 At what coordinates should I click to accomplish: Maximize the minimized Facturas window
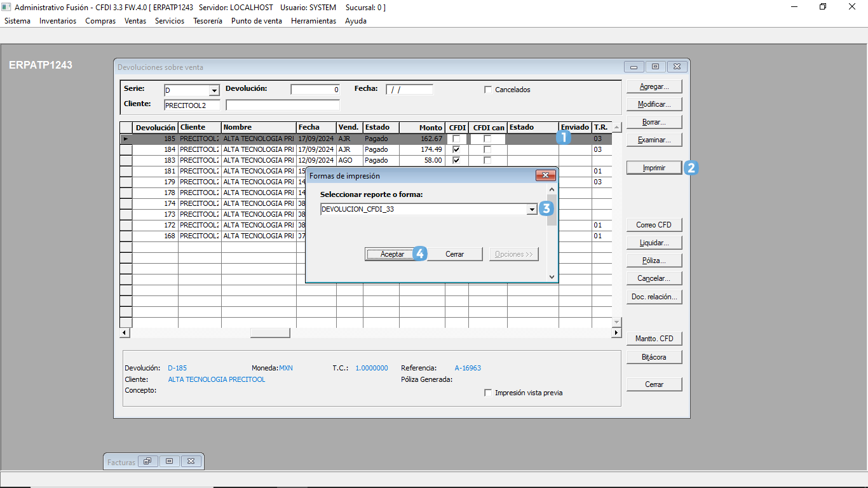pos(170,461)
